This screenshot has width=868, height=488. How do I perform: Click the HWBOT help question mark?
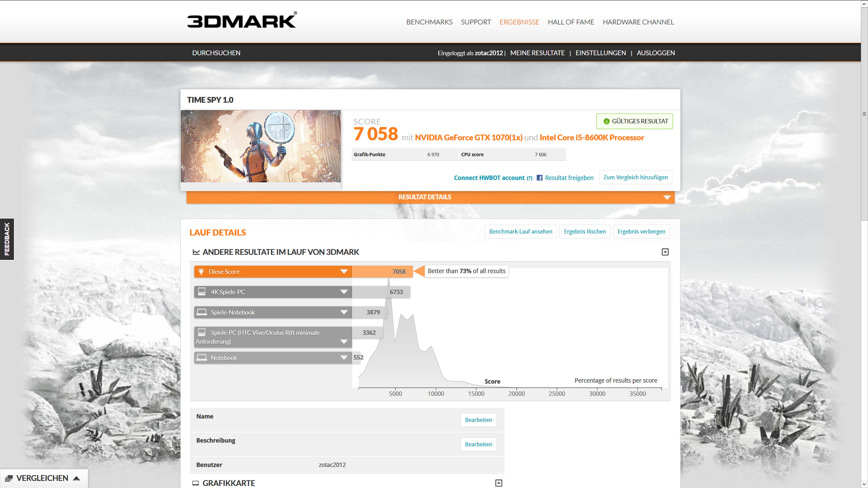(530, 178)
